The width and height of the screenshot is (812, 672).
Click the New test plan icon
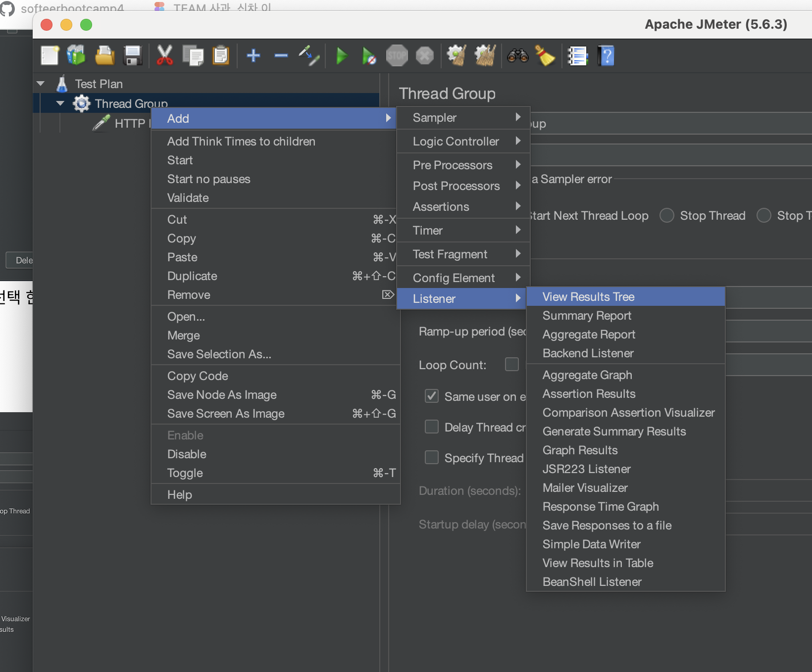[50, 55]
